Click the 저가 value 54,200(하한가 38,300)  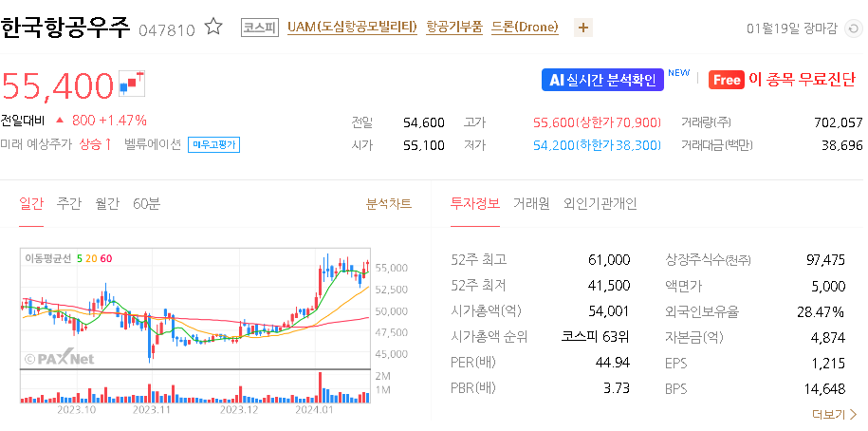click(598, 145)
